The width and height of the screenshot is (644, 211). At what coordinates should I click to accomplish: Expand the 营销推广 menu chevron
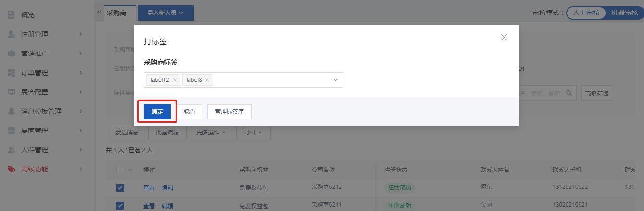[81, 53]
